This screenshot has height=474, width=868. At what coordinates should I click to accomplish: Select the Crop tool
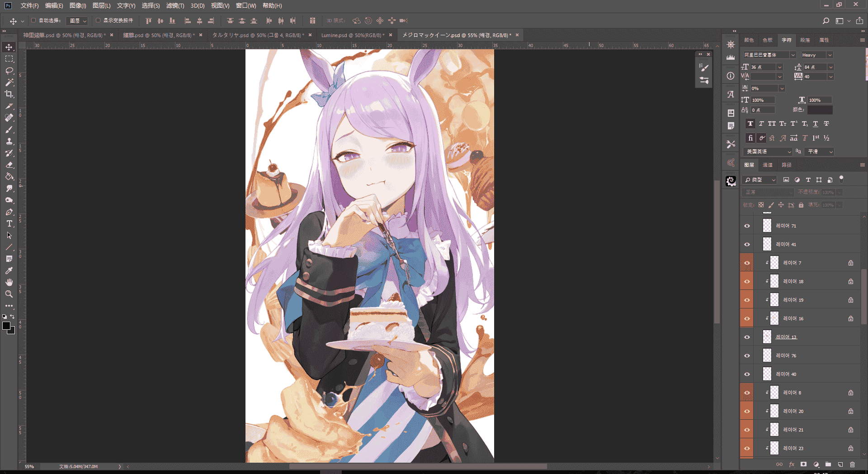click(9, 94)
